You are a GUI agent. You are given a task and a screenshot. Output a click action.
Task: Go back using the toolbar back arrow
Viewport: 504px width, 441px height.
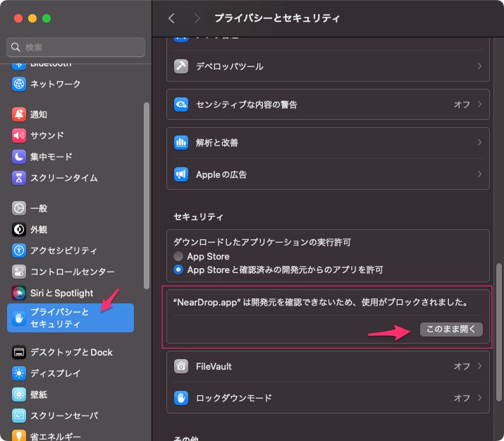pos(171,18)
